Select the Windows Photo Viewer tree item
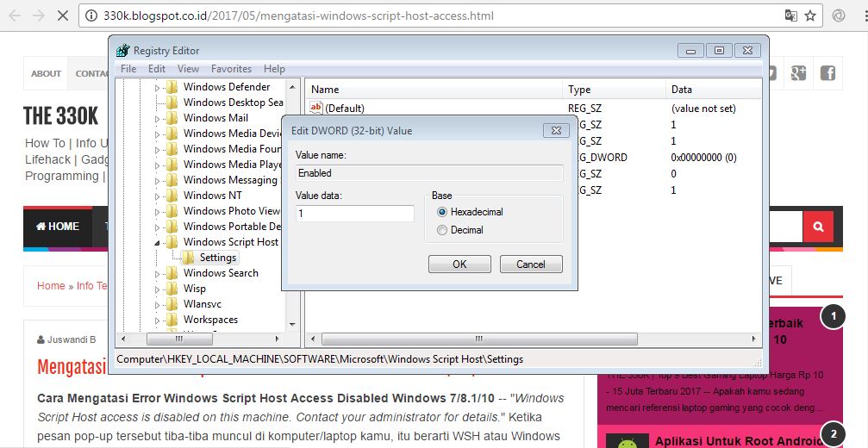Viewport: 868px width, 448px height. tap(232, 211)
